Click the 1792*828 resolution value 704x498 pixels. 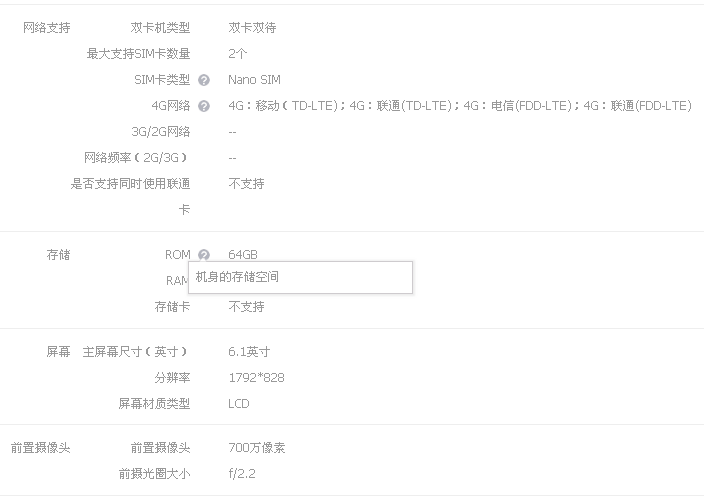256,378
